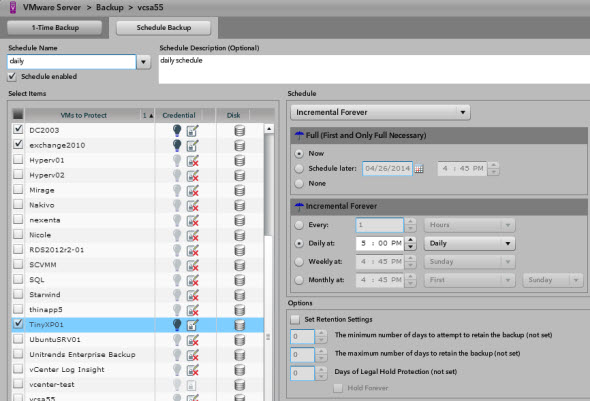The width and height of the screenshot is (590, 401).
Task: Switch to the Schedule Backup tab
Action: pos(164,27)
